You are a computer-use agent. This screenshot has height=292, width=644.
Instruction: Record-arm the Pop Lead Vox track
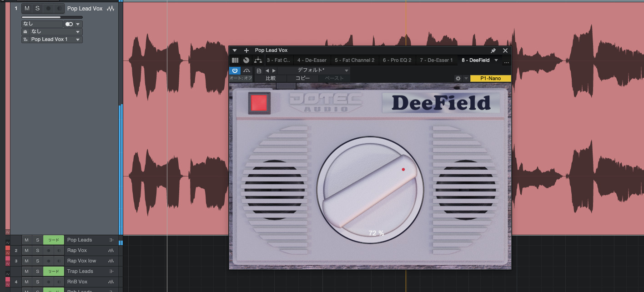click(x=48, y=9)
